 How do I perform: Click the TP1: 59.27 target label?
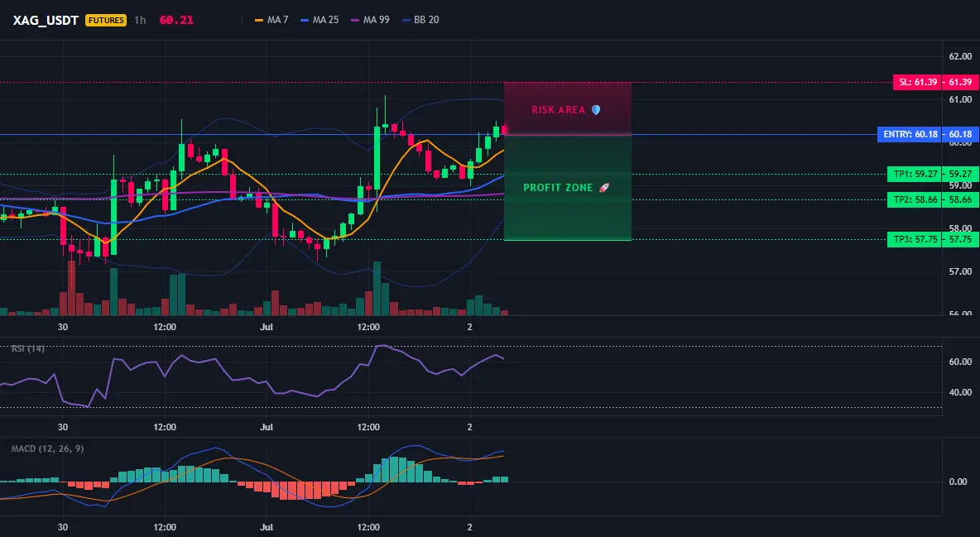tap(915, 174)
